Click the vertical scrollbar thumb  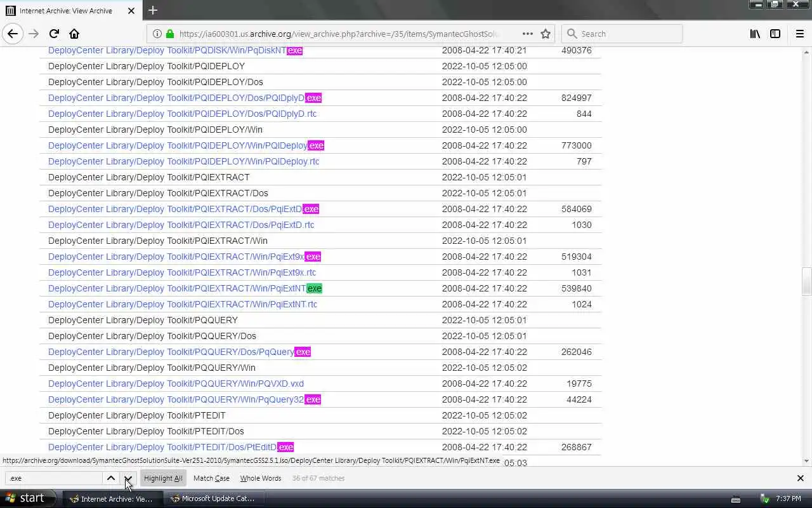806,282
